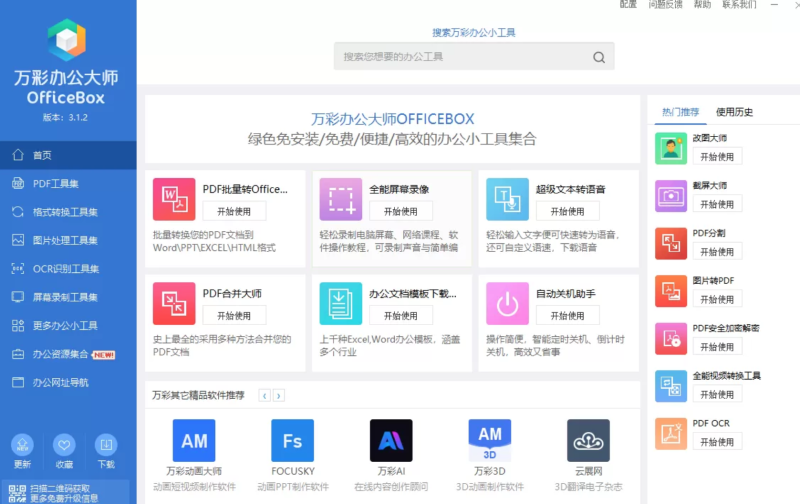Click the 全能视频转换工具 icon
Screen dimensions: 800x504
pyautogui.click(x=671, y=386)
